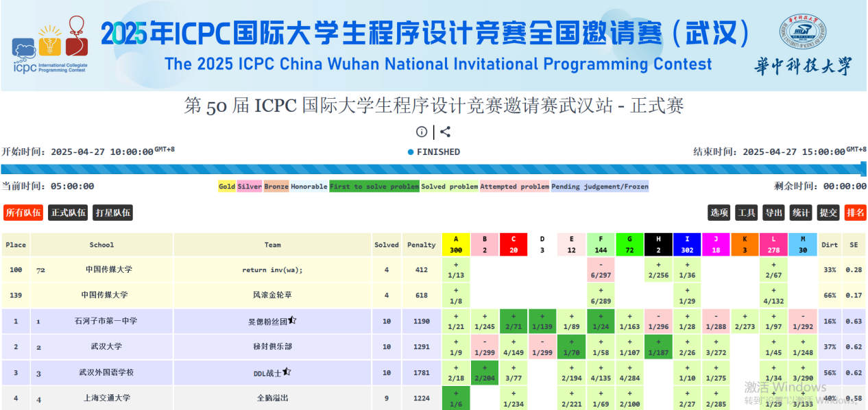Click the 排名 ranking button
This screenshot has height=410, width=868.
855,213
